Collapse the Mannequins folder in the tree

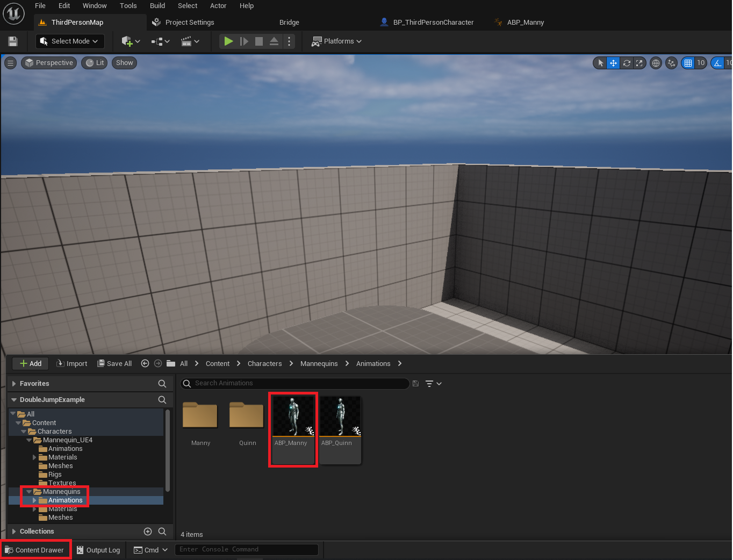[28, 491]
